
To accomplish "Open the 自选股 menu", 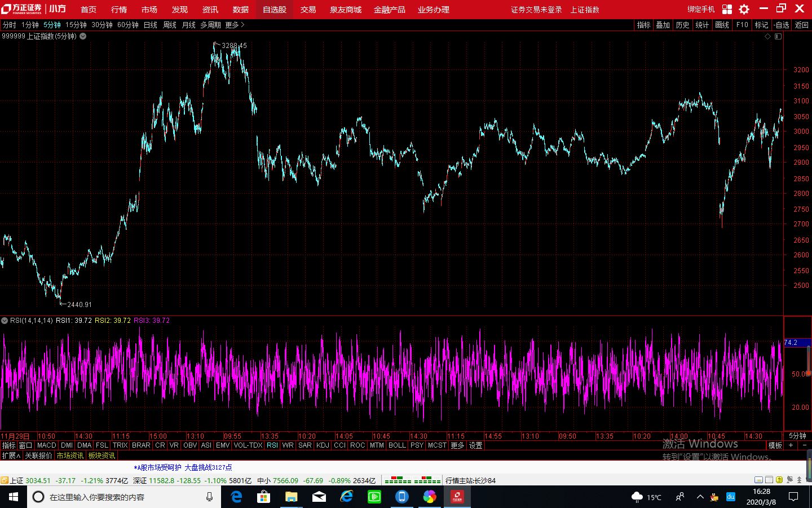I will [275, 10].
